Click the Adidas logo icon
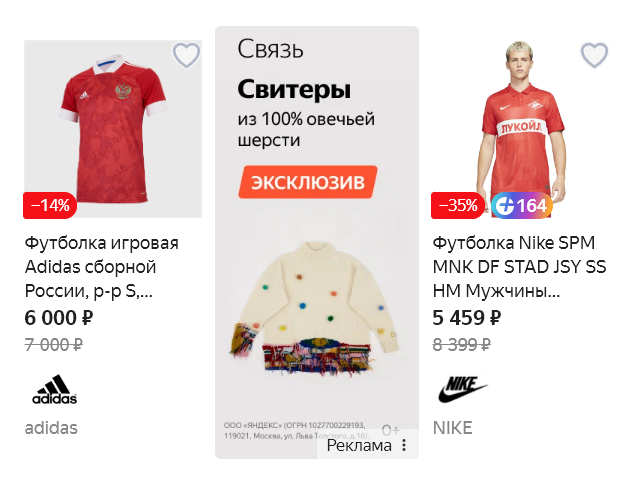627x502 pixels. pyautogui.click(x=54, y=389)
